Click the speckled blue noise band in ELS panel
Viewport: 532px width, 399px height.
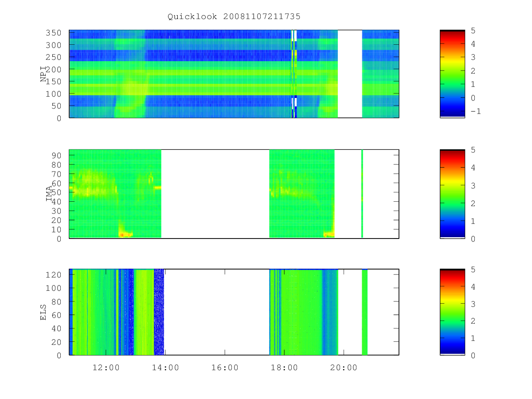159,312
